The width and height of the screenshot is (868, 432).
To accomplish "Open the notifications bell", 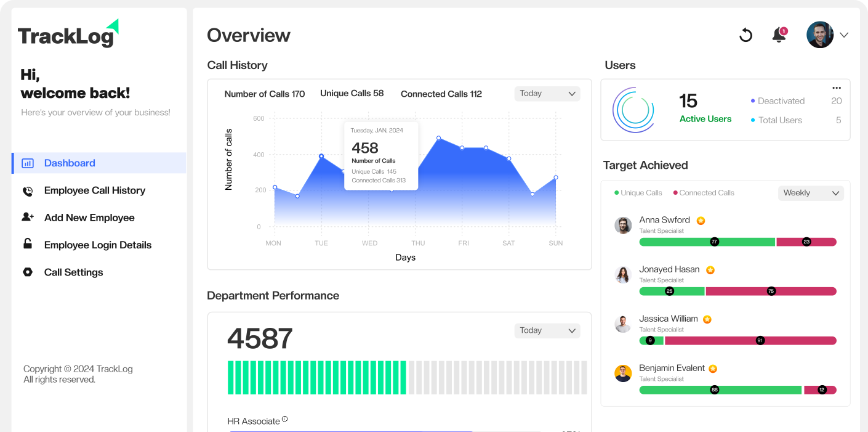I will [779, 35].
